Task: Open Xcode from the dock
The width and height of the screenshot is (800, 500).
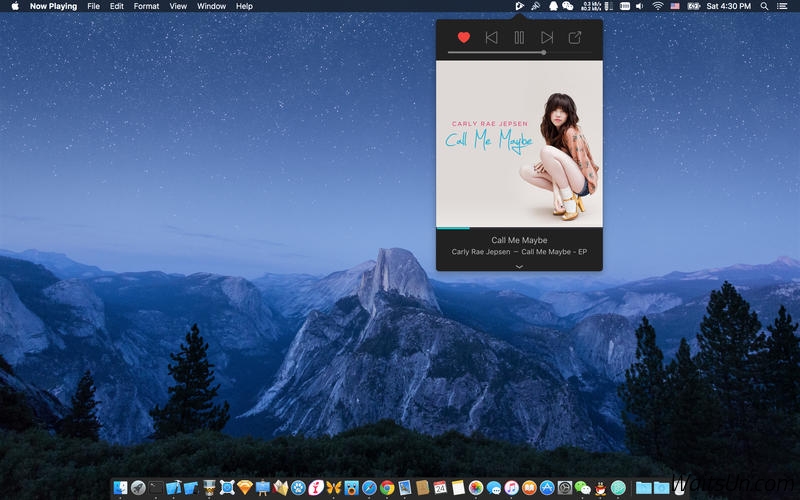Action: tap(173, 488)
